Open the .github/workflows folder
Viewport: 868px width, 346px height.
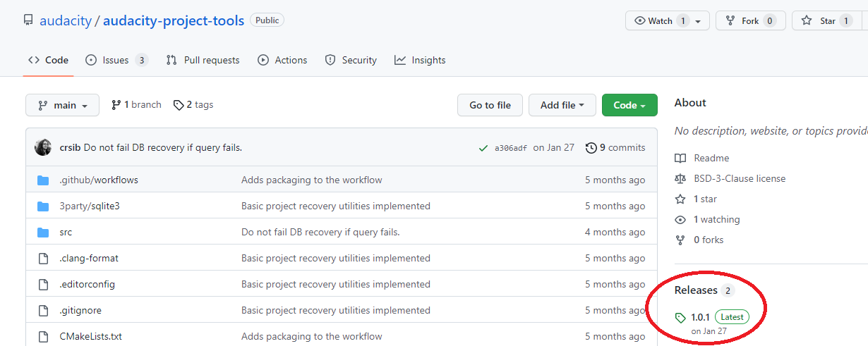(x=99, y=180)
